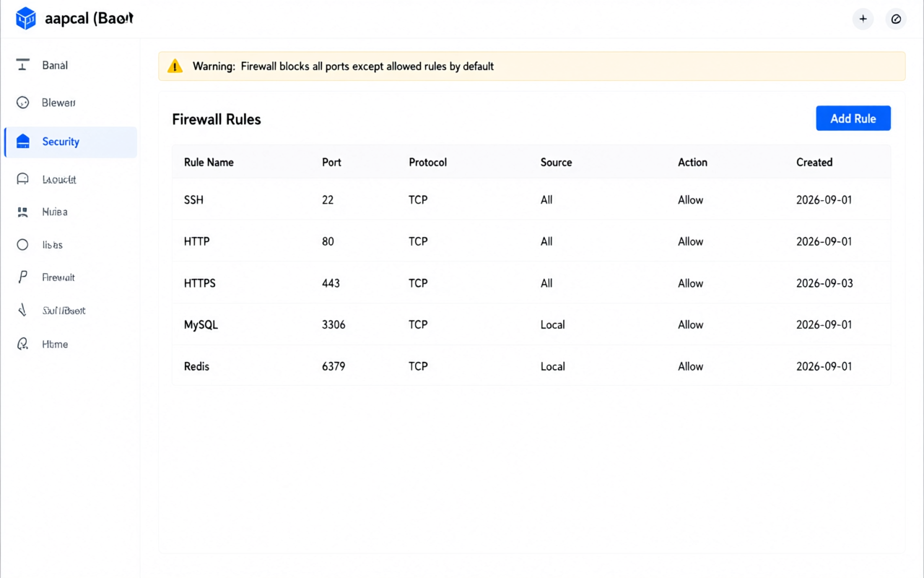The width and height of the screenshot is (924, 578).
Task: Click the plus icon in top bar
Action: 863,19
